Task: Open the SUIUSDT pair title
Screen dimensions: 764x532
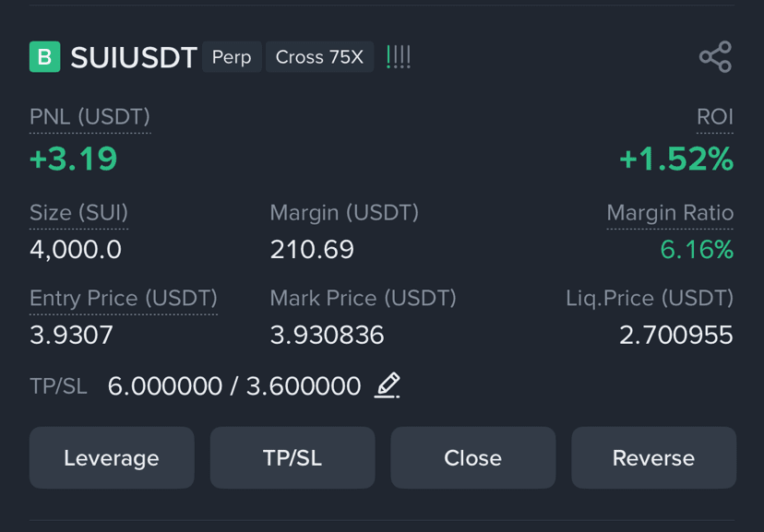Action: pos(134,57)
